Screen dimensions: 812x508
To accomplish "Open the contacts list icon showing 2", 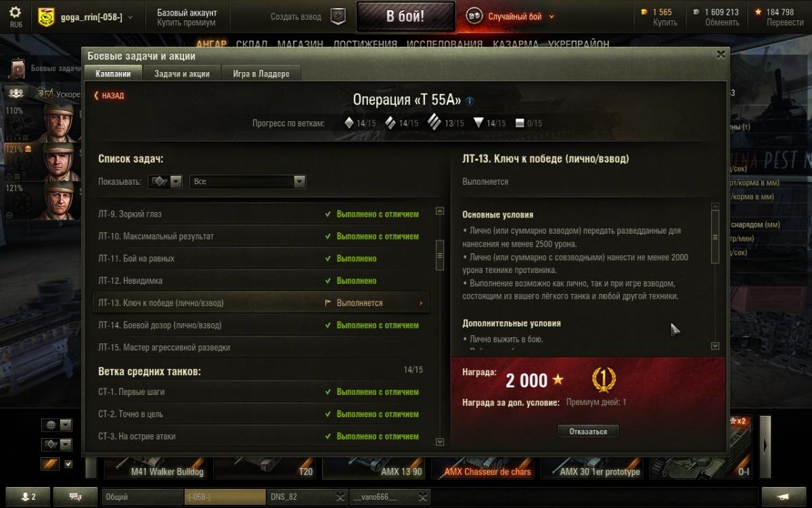I will [x=28, y=496].
